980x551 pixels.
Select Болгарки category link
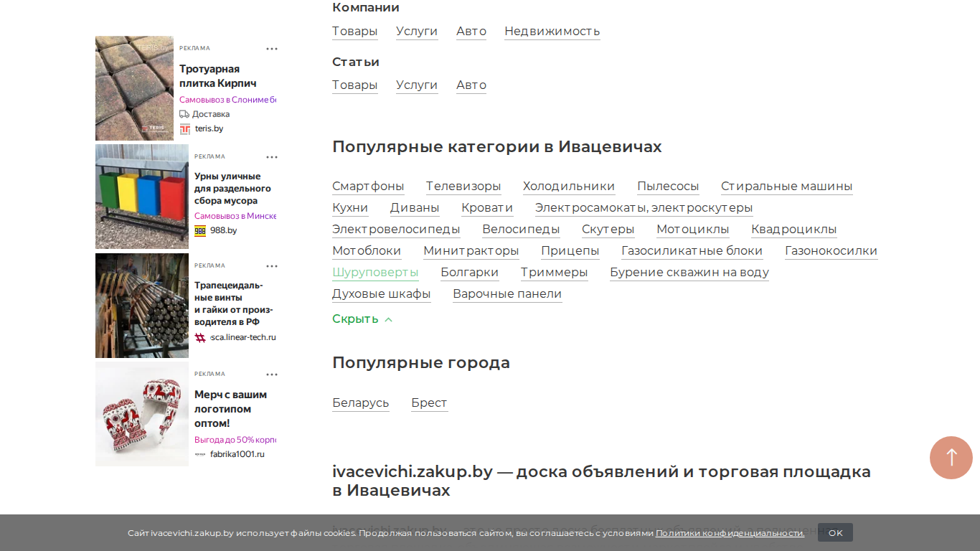(470, 273)
